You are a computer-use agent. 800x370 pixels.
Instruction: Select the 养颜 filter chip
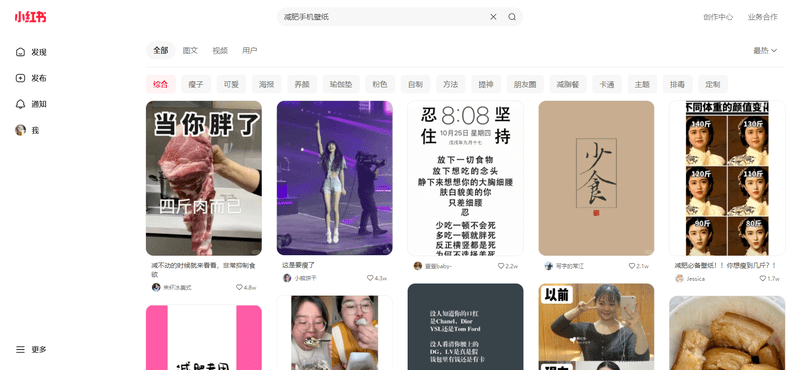(x=302, y=84)
